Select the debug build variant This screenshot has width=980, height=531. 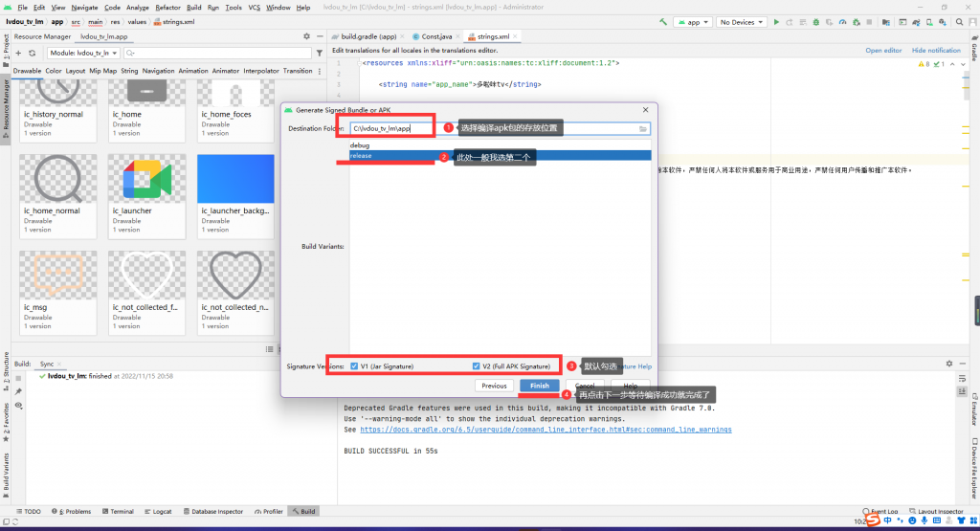pos(360,145)
